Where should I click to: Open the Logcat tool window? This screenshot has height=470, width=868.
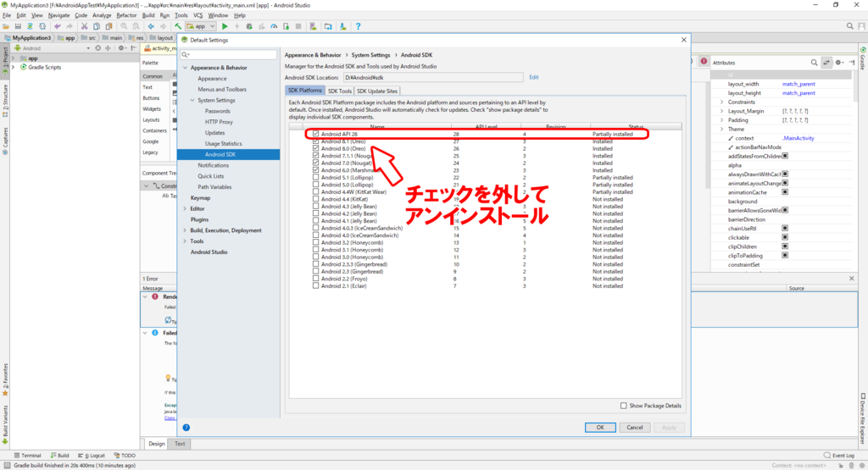tap(92, 455)
